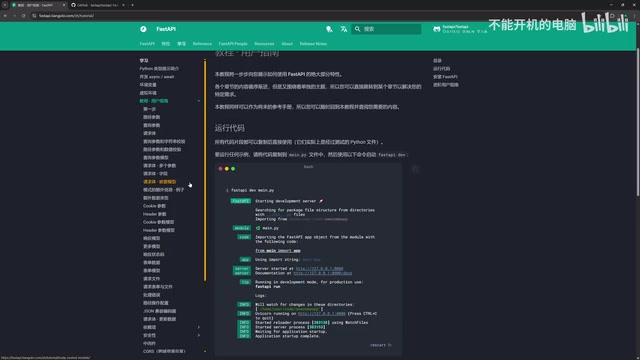
Task: Open Python 类型提示简介 in sidebar
Action: pos(159,69)
